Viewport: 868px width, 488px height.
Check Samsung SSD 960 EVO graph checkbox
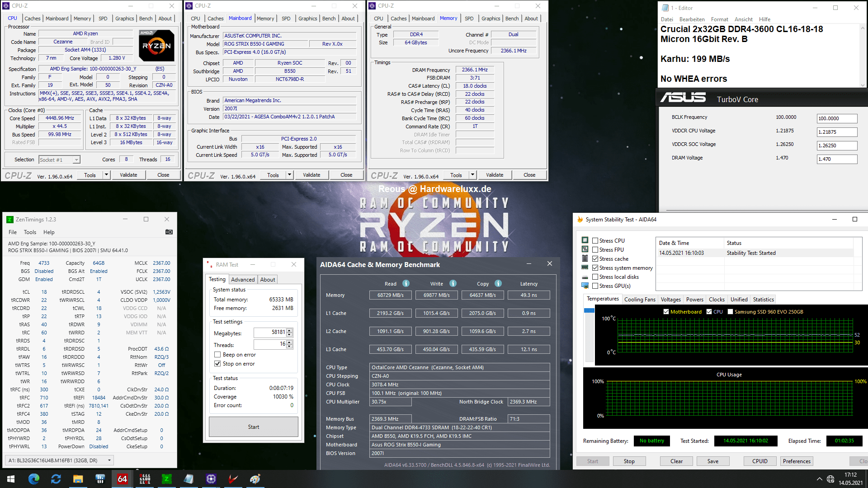[x=730, y=312]
